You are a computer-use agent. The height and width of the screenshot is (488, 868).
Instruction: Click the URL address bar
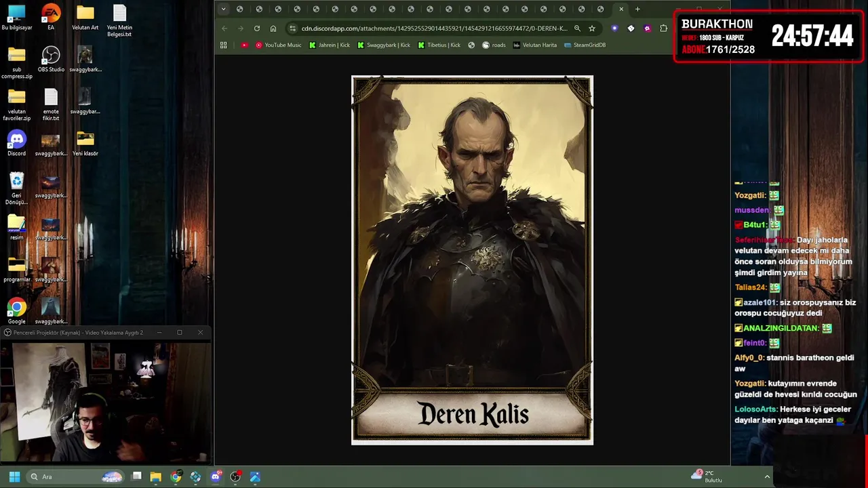pyautogui.click(x=434, y=28)
